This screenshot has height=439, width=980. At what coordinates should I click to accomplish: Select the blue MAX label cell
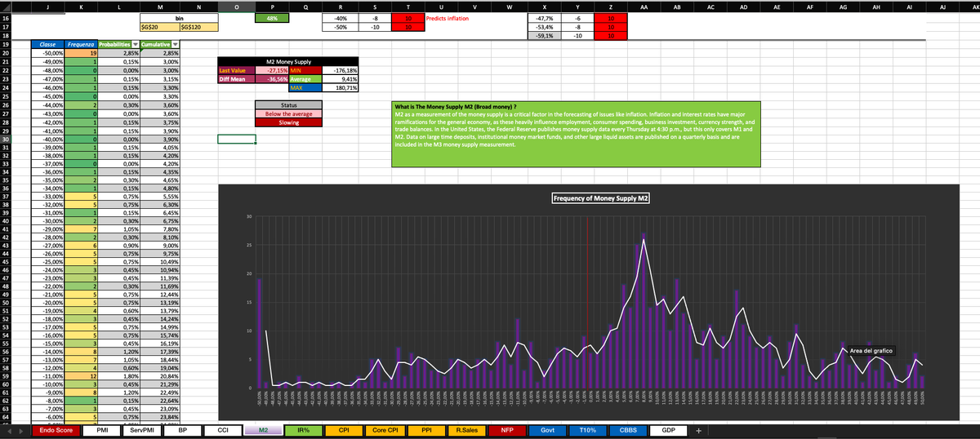click(307, 87)
